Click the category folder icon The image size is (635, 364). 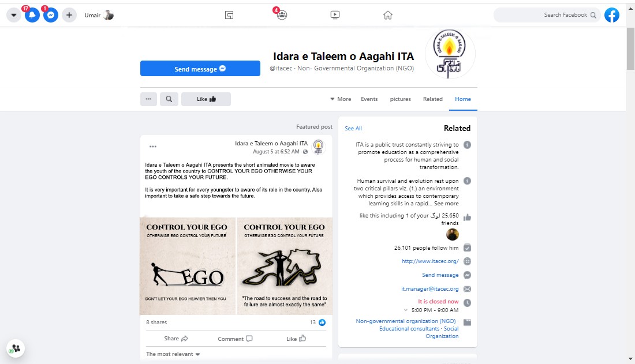coord(467,322)
